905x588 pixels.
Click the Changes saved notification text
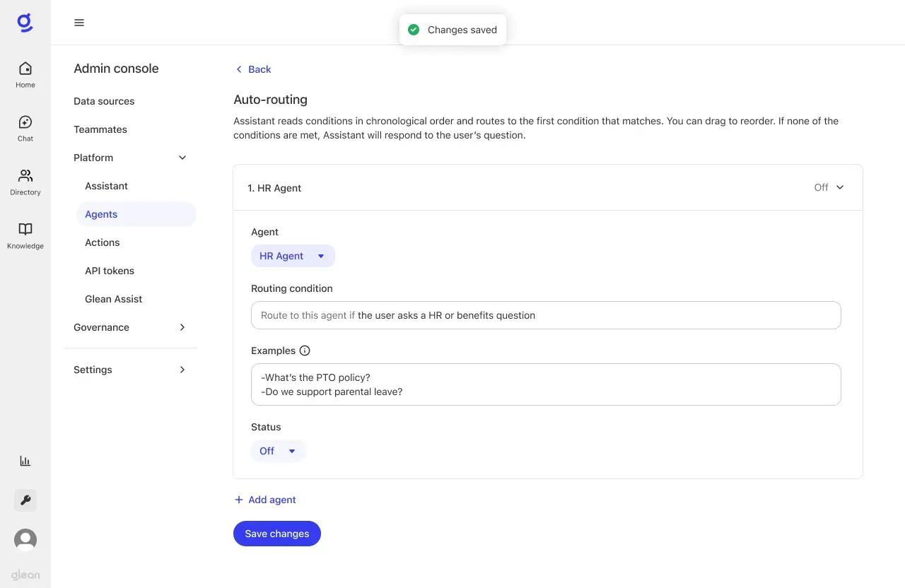point(462,30)
